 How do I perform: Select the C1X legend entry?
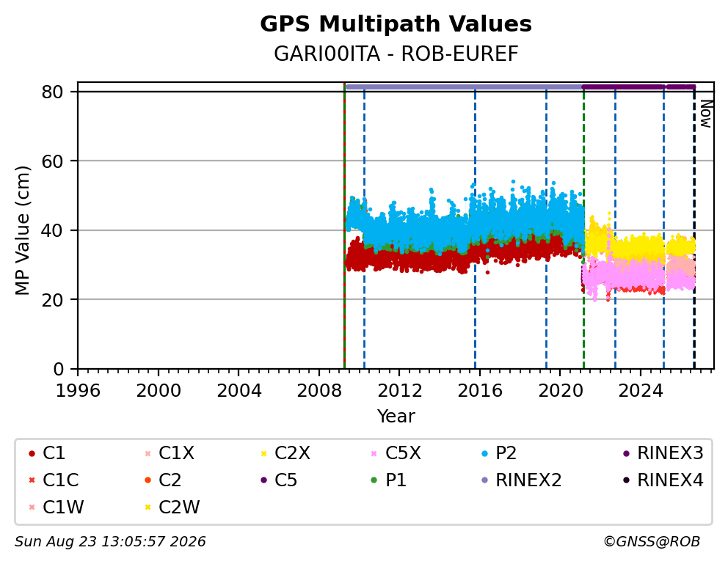169,453
